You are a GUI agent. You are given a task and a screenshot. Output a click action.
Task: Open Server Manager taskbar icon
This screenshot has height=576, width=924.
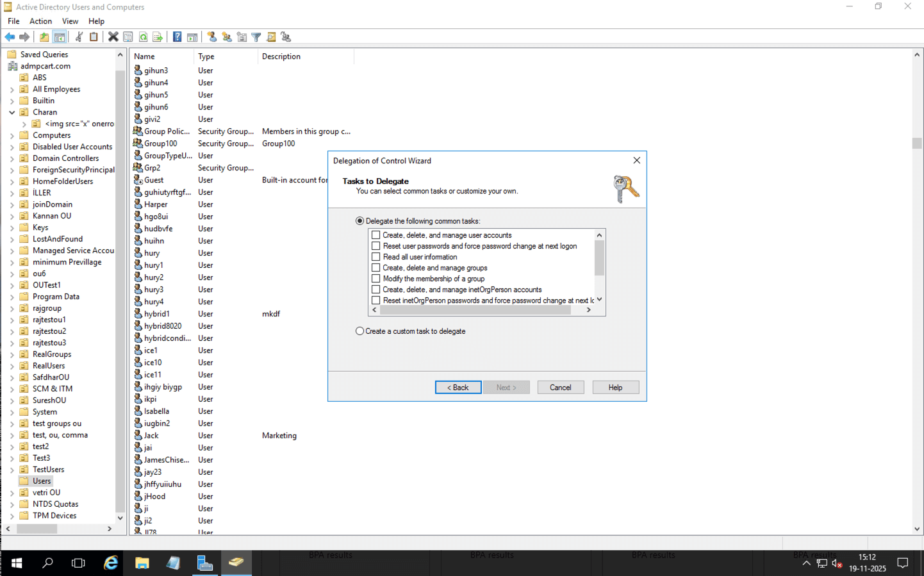pyautogui.click(x=205, y=563)
